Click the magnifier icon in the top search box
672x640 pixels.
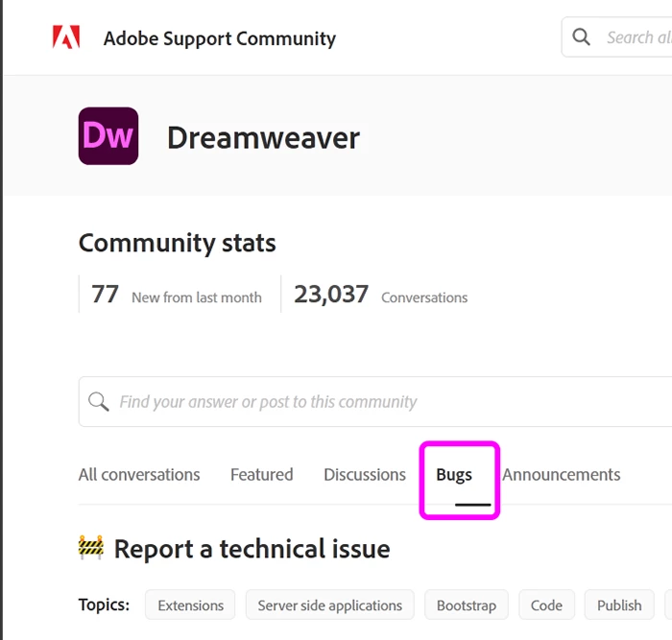[x=581, y=36]
